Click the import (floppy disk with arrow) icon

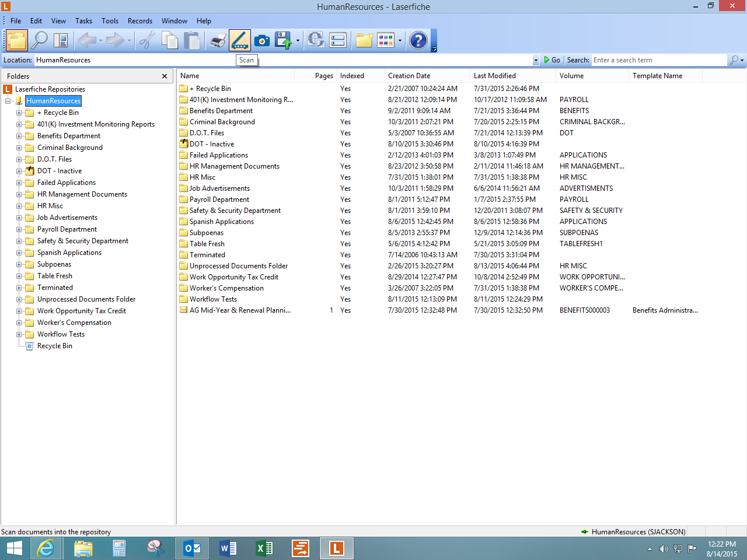coord(284,40)
